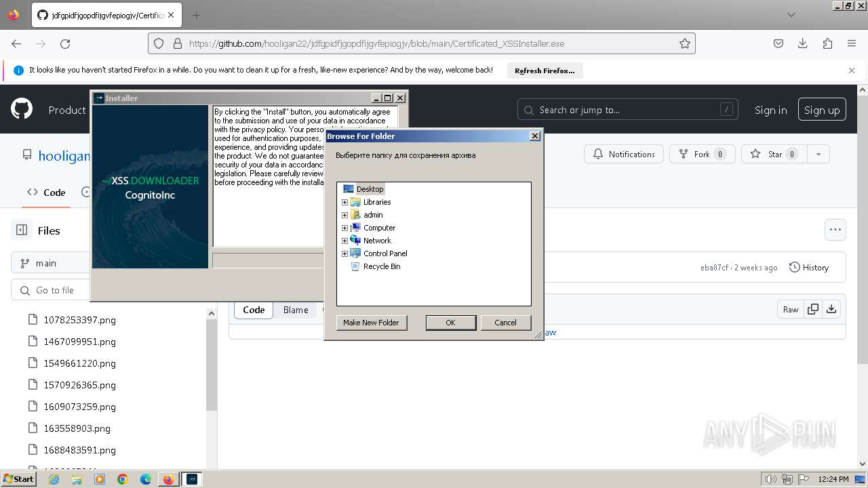Click the taskbar Firefox icon
Viewport: 868px width, 488px height.
click(168, 479)
